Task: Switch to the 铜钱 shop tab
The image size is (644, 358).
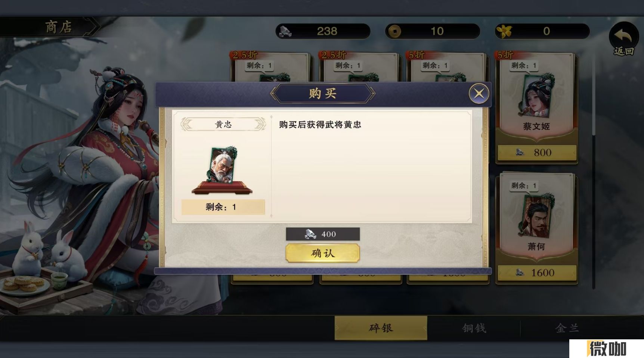Action: click(474, 328)
